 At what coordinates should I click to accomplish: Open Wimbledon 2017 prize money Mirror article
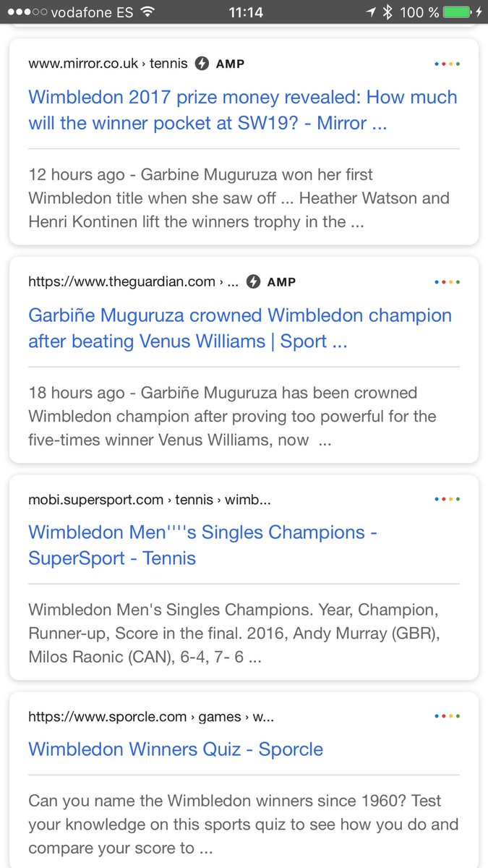[x=243, y=110]
